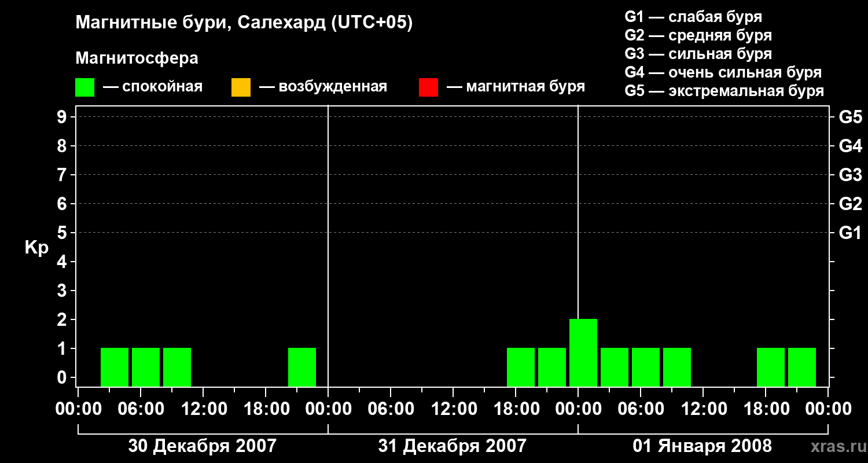Select the 17:00–20:00 bar on 01 January
This screenshot has width=868, height=463.
pyautogui.click(x=771, y=367)
